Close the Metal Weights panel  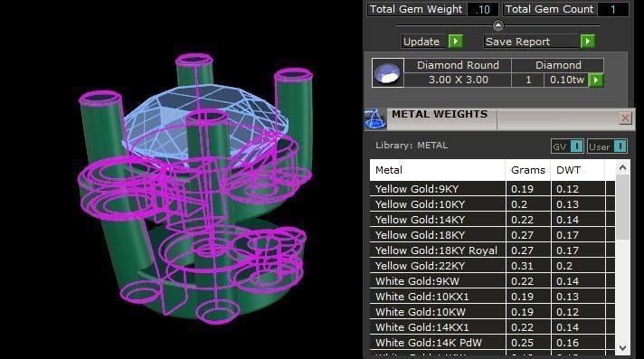point(625,118)
